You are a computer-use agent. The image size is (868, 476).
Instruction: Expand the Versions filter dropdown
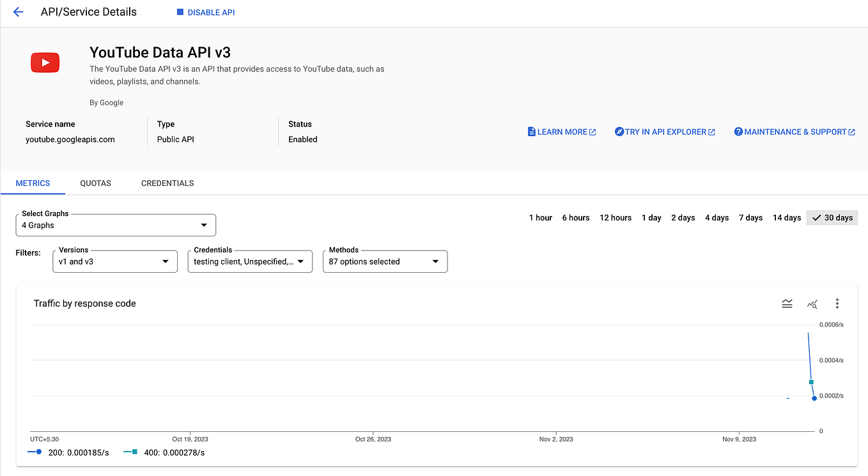click(x=114, y=261)
